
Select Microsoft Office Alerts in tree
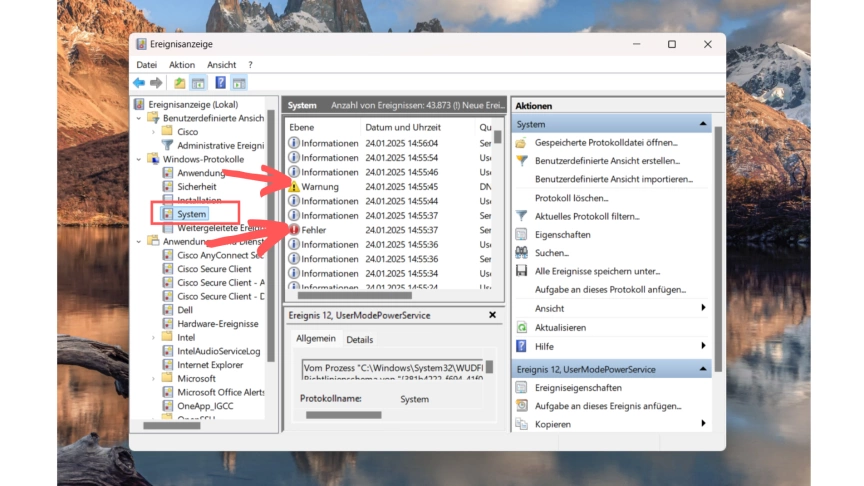pyautogui.click(x=220, y=392)
